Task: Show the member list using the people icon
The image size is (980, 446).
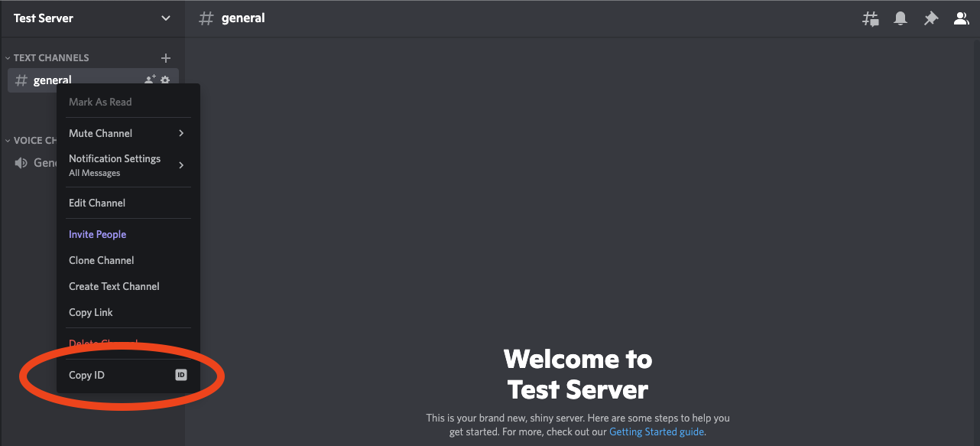Action: click(x=961, y=18)
